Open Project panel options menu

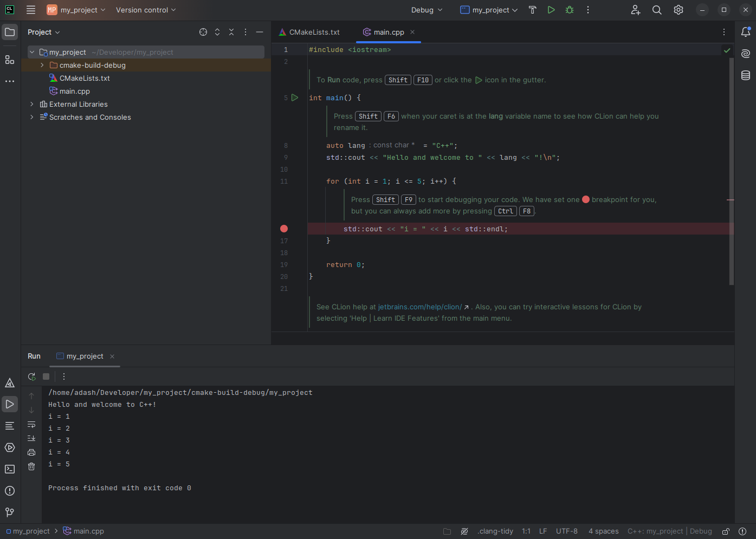[x=245, y=32]
